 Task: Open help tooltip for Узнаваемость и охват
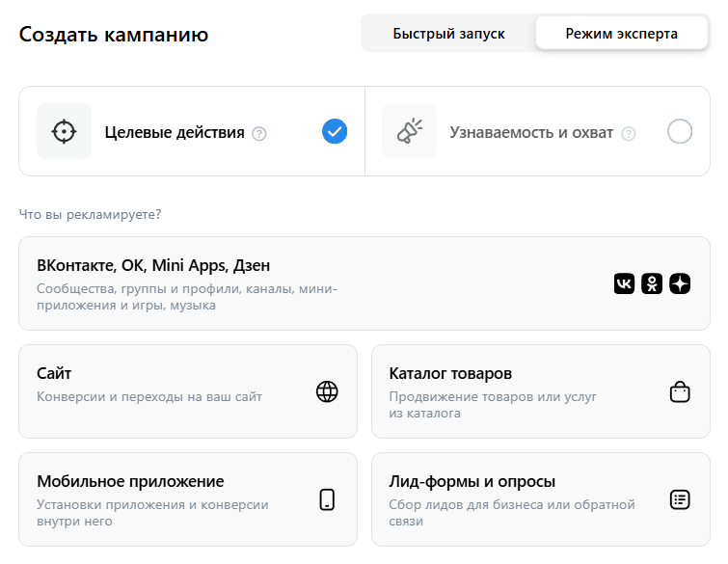pyautogui.click(x=629, y=133)
